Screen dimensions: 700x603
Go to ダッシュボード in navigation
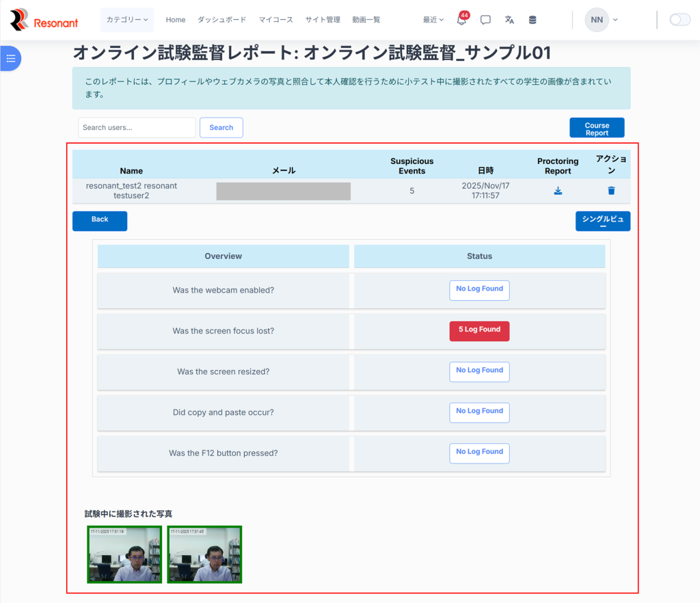(x=221, y=20)
